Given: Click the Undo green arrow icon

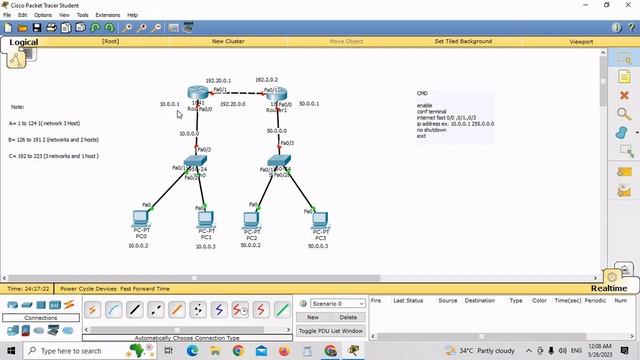Looking at the screenshot, I should (x=95, y=28).
